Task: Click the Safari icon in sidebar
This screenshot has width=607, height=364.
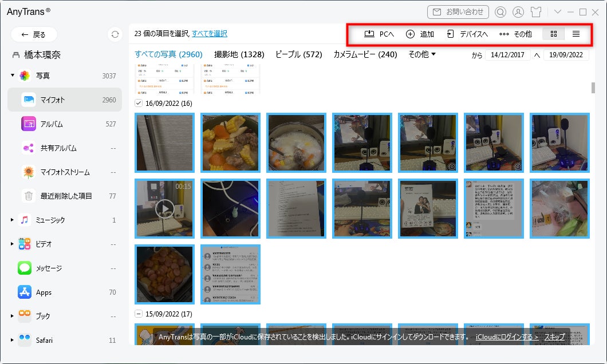Action: point(25,340)
